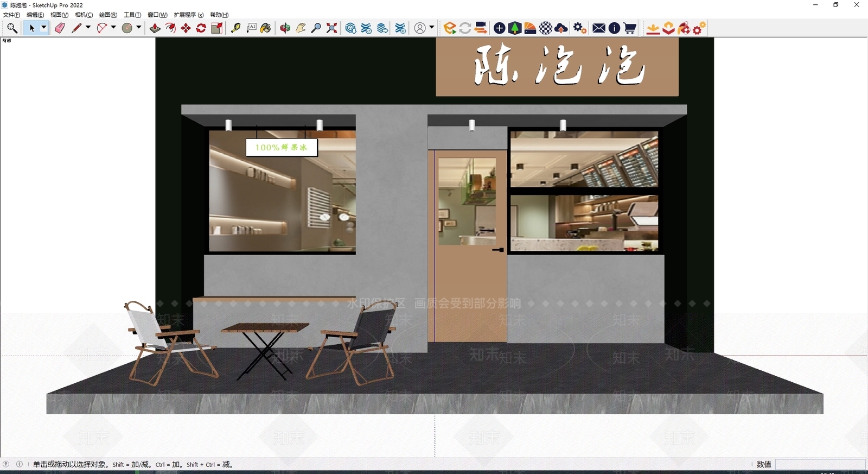
Task: Open the round info about icon
Action: pyautogui.click(x=614, y=28)
